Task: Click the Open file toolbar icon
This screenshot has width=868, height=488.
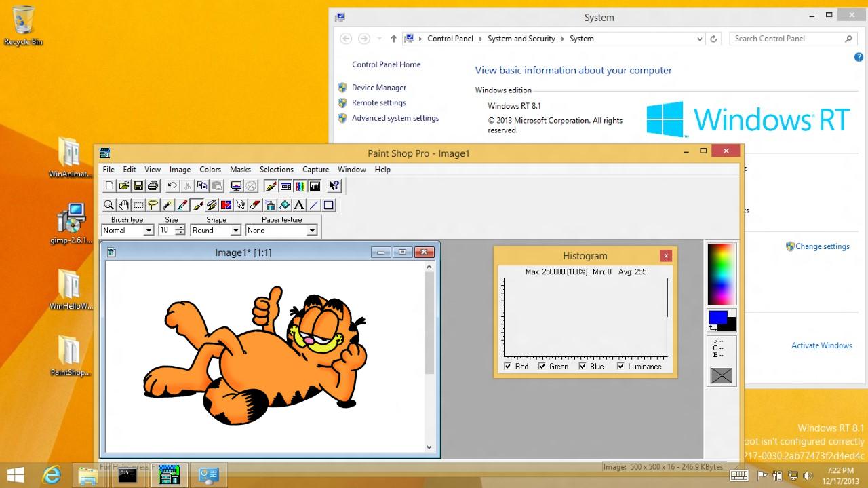Action: (x=123, y=186)
